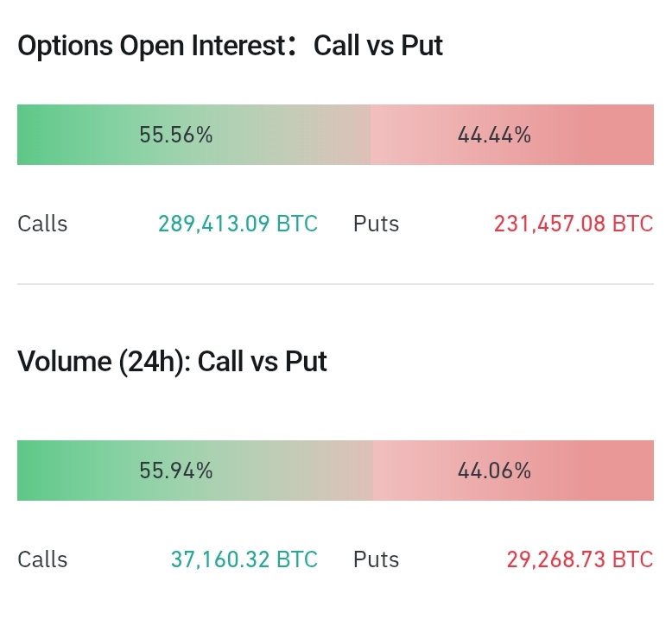Screen dimensions: 672x619
Task: Click Puts label beside 29,268.73 BTC
Action: tap(376, 559)
